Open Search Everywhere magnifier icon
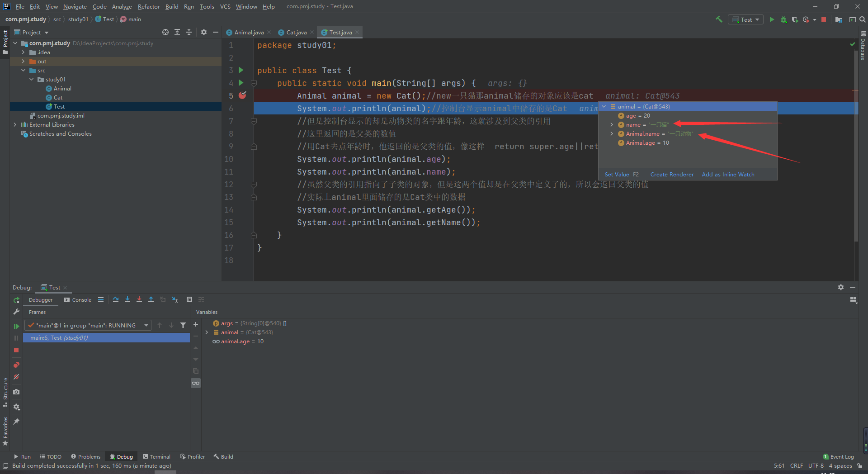 pos(862,19)
